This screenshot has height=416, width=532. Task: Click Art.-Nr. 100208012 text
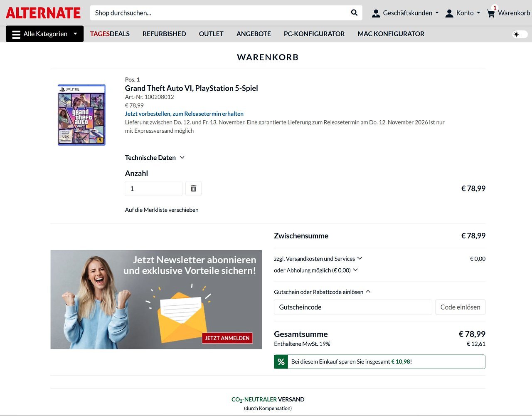(x=150, y=97)
